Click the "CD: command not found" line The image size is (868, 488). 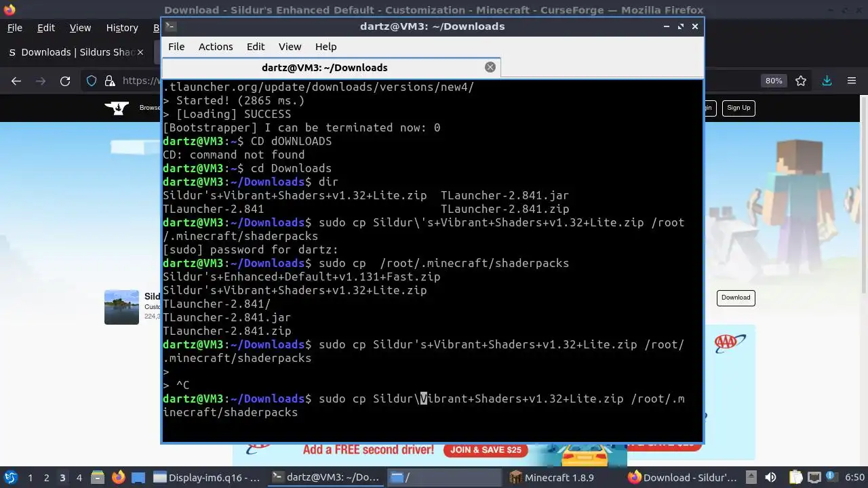pyautogui.click(x=234, y=155)
